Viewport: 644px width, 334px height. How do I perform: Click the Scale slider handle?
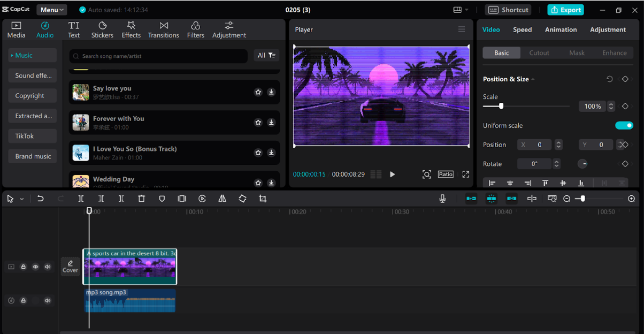(501, 106)
